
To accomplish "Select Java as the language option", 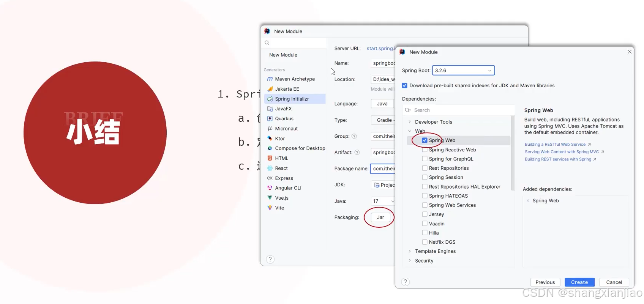I will click(382, 104).
